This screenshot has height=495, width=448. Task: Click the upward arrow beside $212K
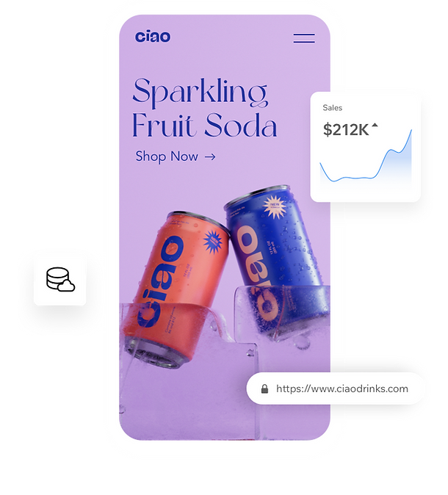click(x=375, y=126)
